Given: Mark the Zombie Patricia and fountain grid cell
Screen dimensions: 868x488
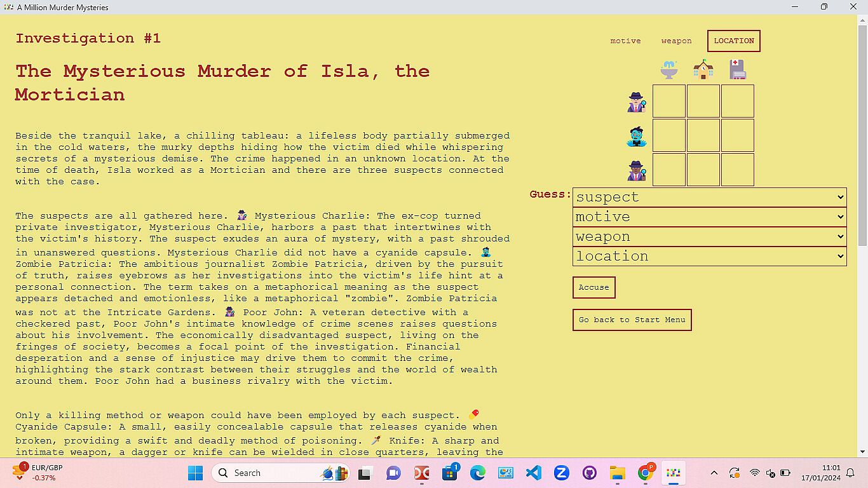Looking at the screenshot, I should 669,135.
